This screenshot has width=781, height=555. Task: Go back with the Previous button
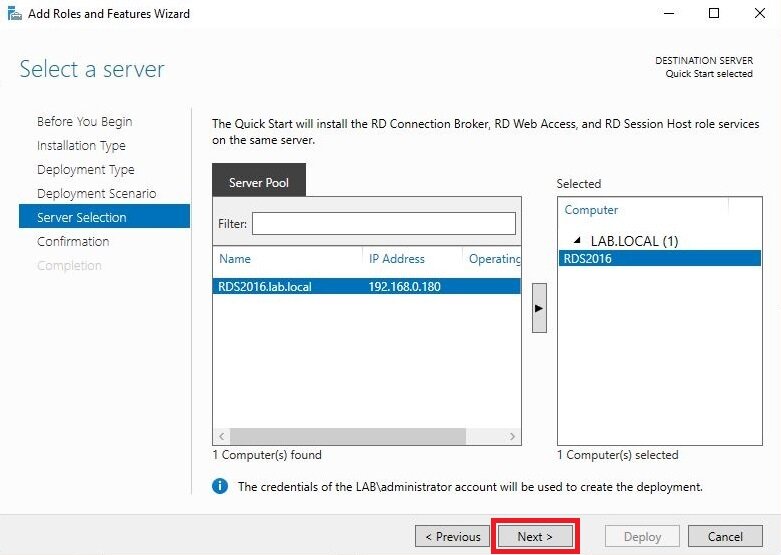pos(452,537)
